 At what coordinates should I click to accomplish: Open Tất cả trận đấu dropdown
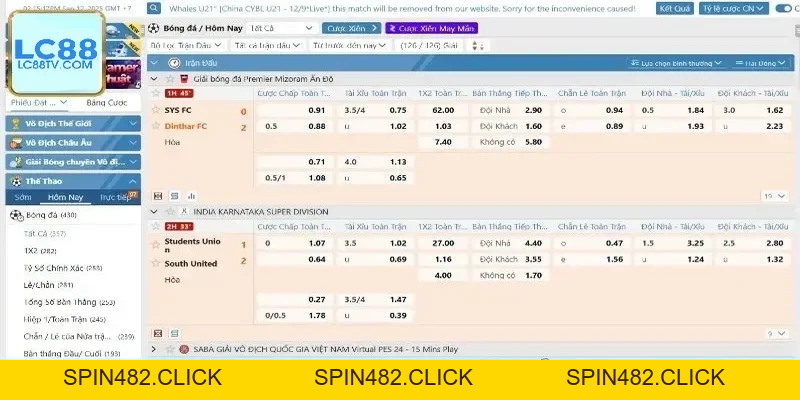[x=267, y=45]
